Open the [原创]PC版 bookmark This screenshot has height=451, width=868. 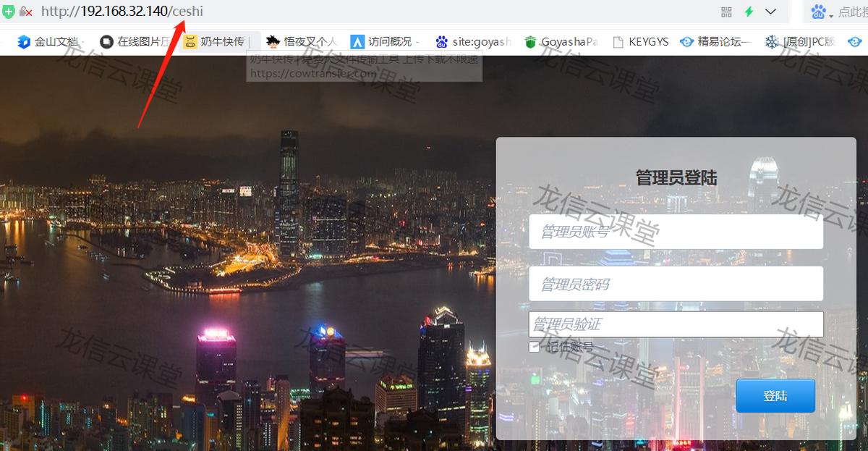coord(806,41)
